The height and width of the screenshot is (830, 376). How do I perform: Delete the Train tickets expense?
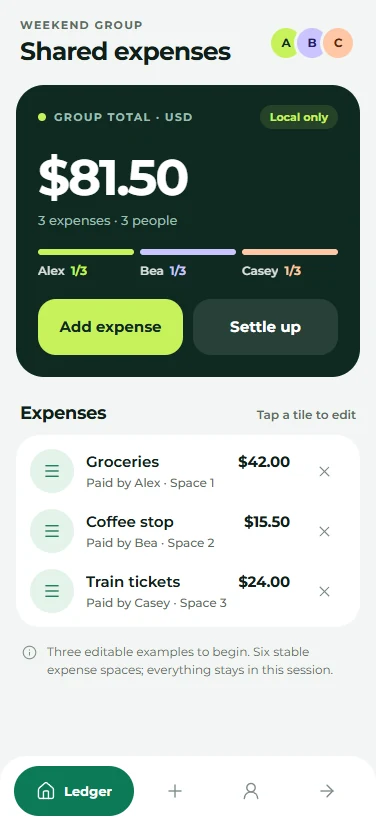coord(325,591)
